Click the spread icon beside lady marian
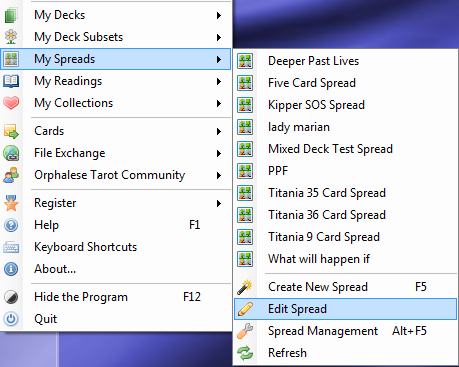This screenshot has height=367, width=459. 245,127
